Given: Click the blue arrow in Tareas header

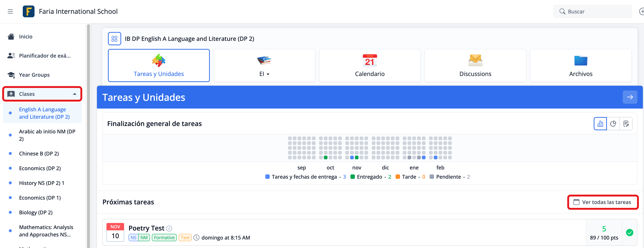Looking at the screenshot, I should coord(630,97).
